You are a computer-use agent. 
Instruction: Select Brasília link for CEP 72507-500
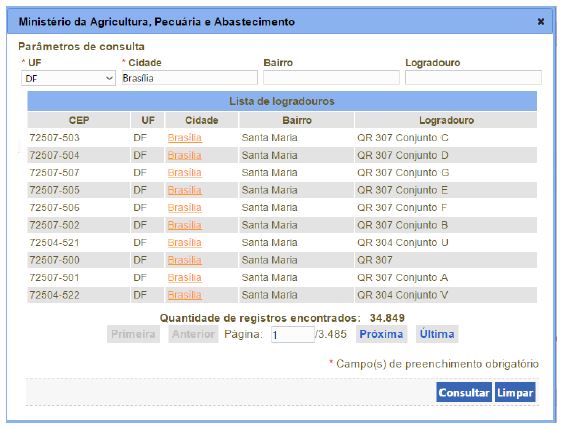point(185,260)
